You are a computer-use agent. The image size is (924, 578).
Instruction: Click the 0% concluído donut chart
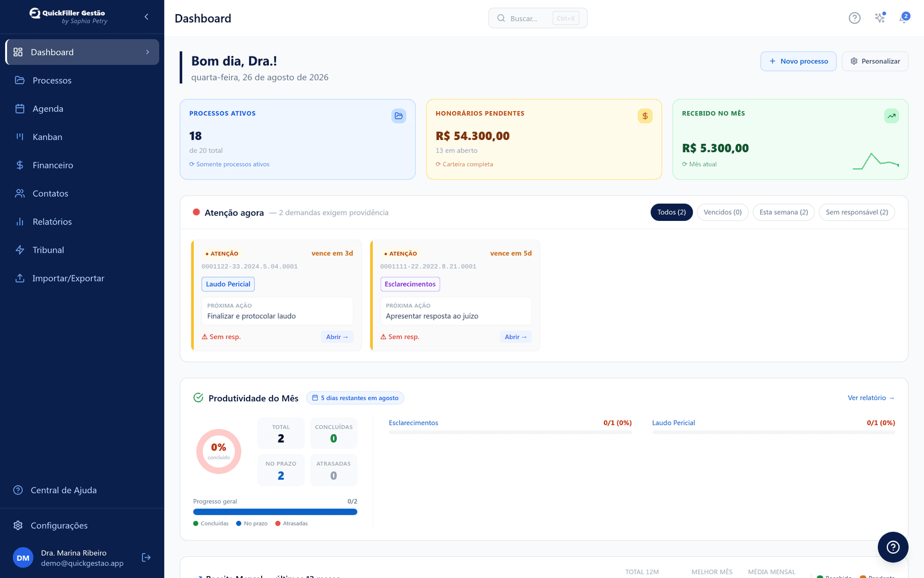click(x=219, y=451)
